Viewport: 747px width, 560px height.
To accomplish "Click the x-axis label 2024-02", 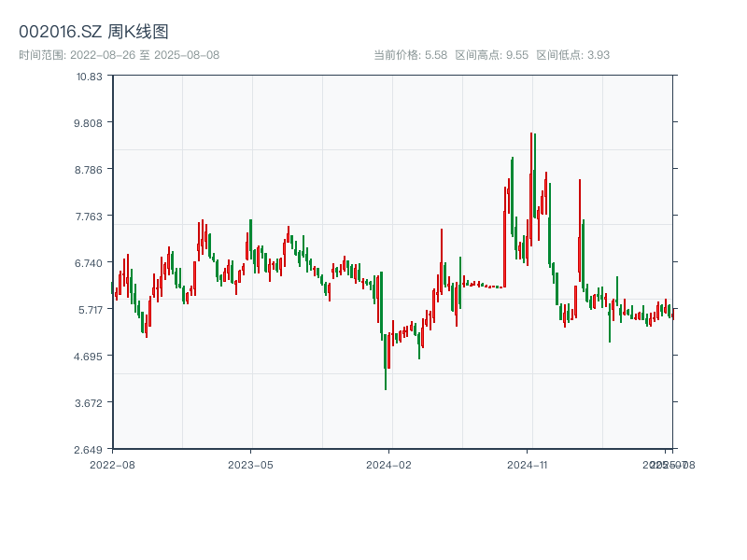I will tap(388, 465).
